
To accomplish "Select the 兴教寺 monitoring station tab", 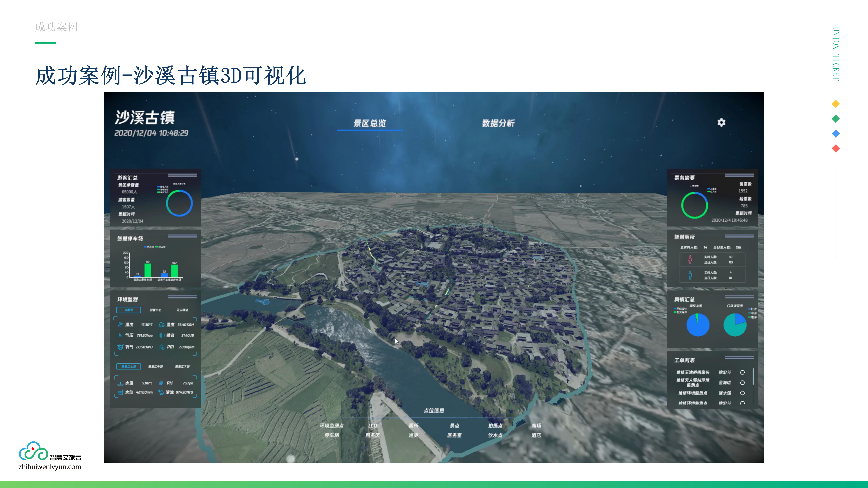I will [129, 310].
